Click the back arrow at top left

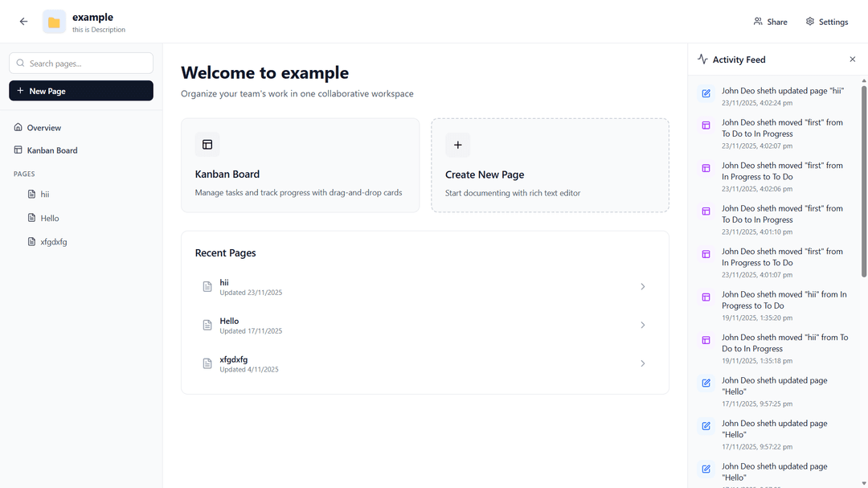[x=23, y=22]
